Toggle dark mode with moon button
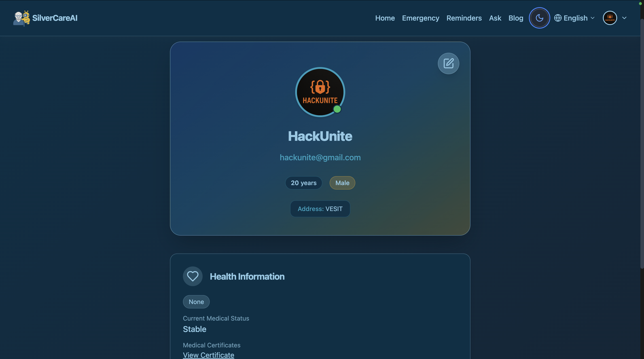 click(539, 18)
